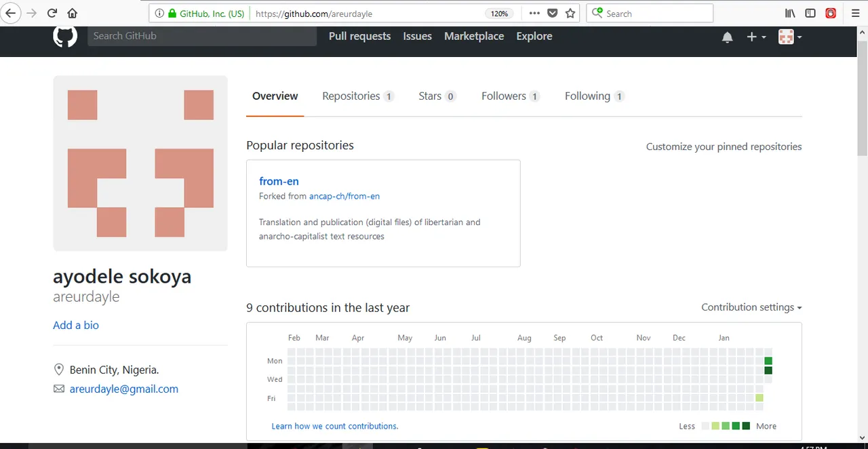The height and width of the screenshot is (449, 868).
Task: Click the darkest green legend square
Action: (746, 426)
